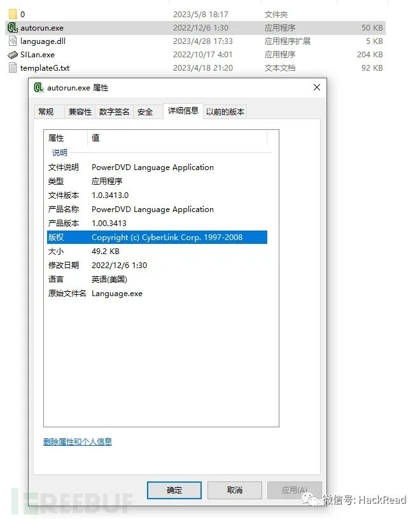Select the 详细信息 tab
This screenshot has height=519, width=420.
click(183, 111)
